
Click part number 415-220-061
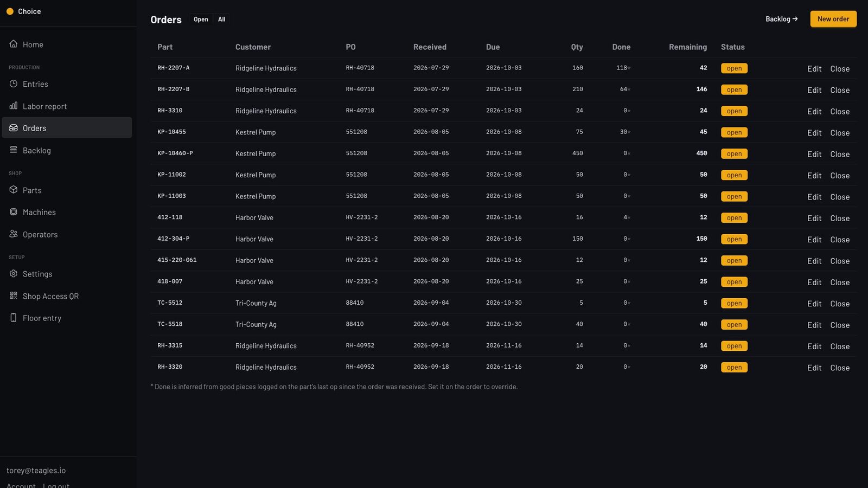click(177, 260)
